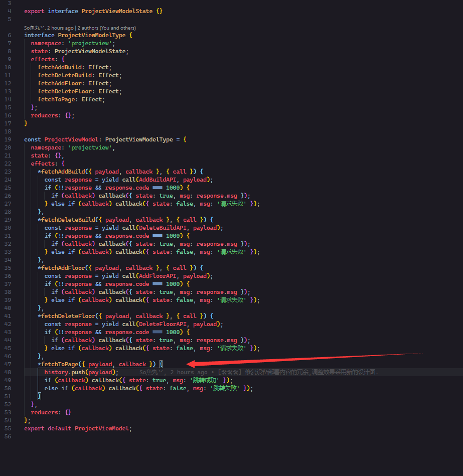
Task: Click 'ProjectViewModel' on export default line 55
Action: point(102,429)
